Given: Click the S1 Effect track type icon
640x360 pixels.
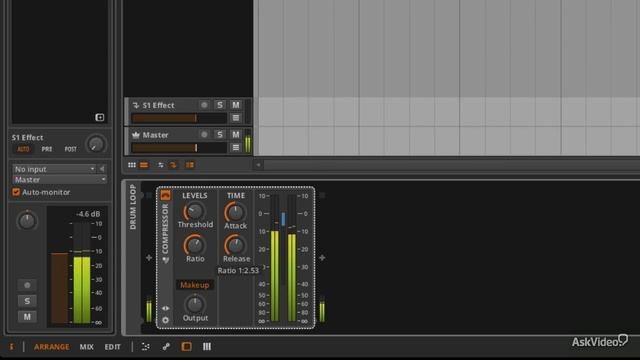Looking at the screenshot, I should (x=136, y=105).
